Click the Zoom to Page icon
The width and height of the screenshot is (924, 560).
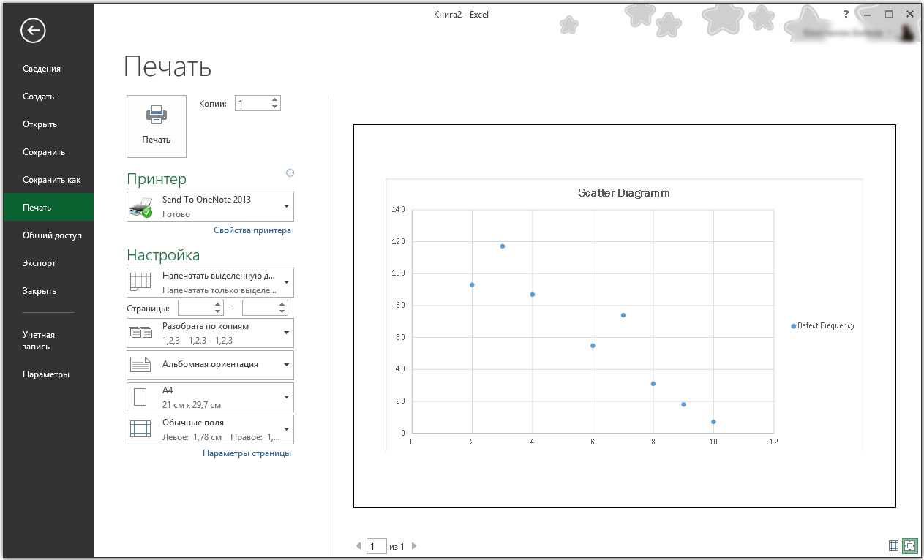(x=909, y=545)
